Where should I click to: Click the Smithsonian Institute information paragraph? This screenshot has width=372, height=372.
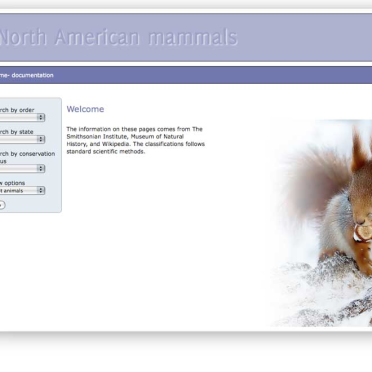tap(136, 140)
